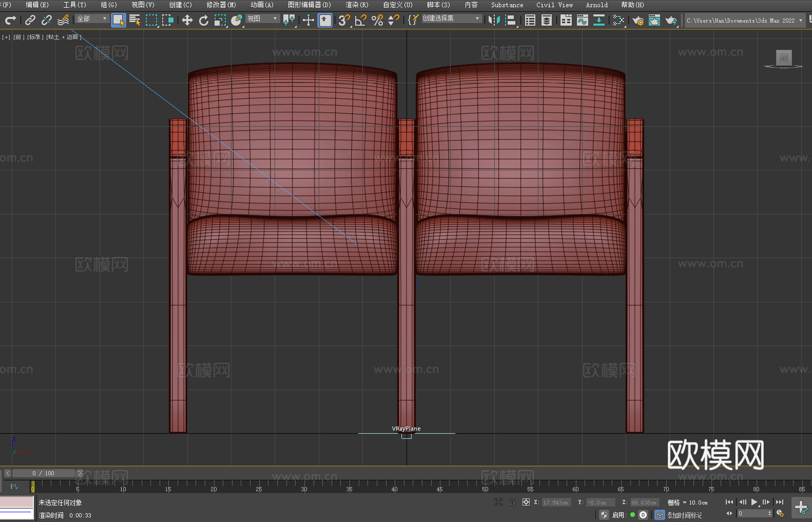This screenshot has height=522, width=812.
Task: Click the time slider 0 / 100 handle
Action: tap(44, 473)
